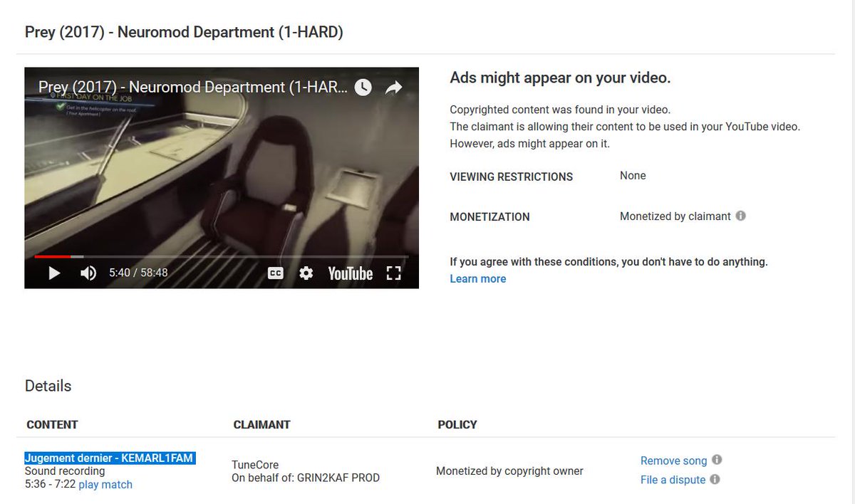The height and width of the screenshot is (504, 855).
Task: Click the MONETIZATION label
Action: (x=489, y=216)
